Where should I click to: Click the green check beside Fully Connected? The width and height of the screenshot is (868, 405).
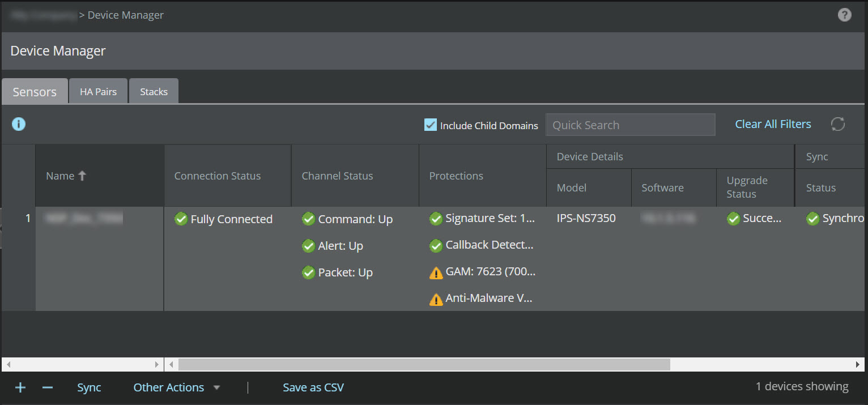tap(181, 219)
